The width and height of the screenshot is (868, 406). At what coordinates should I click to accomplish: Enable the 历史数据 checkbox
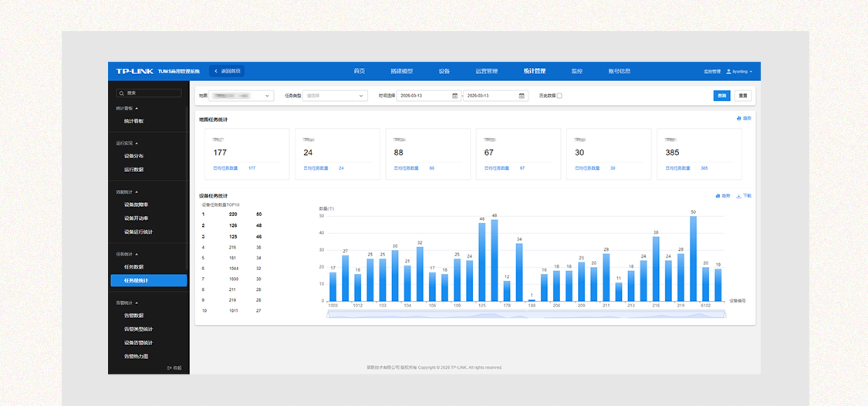point(559,96)
